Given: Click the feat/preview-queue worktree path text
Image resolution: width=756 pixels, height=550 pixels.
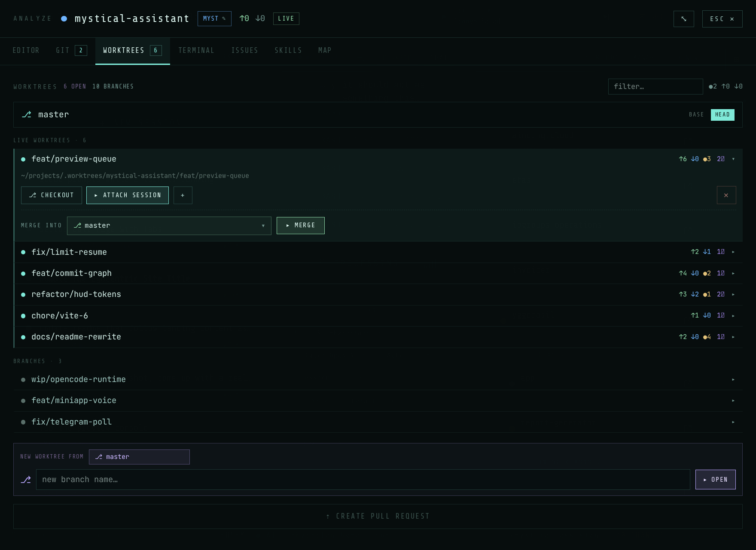Looking at the screenshot, I should [x=135, y=176].
